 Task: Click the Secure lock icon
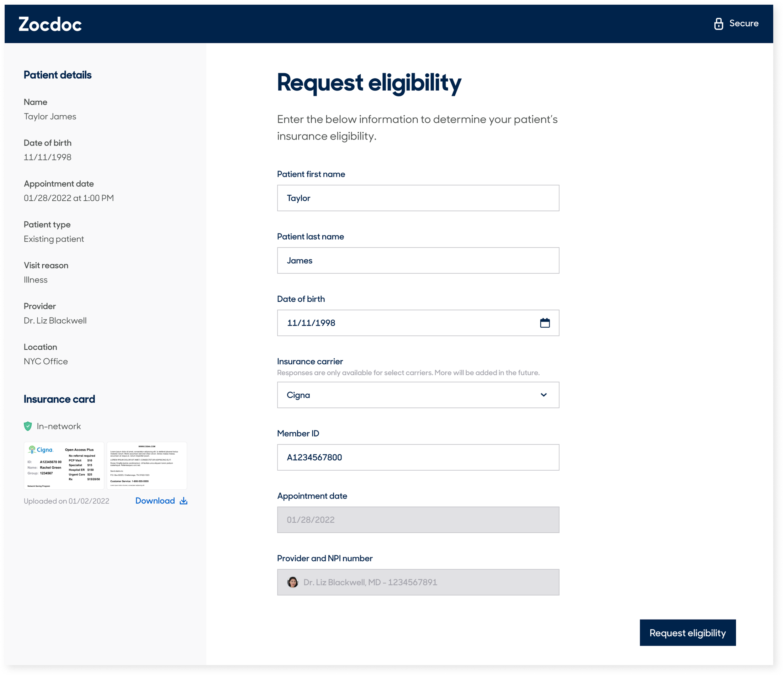[718, 24]
